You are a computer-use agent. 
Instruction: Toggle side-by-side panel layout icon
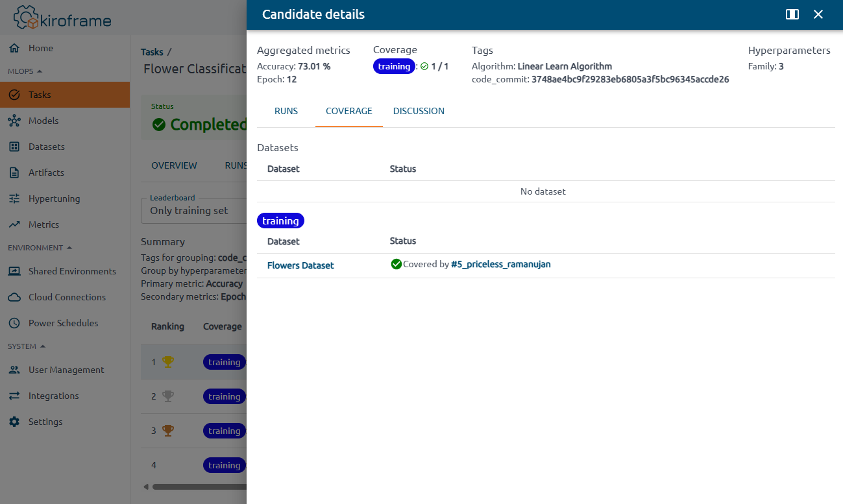[x=792, y=14]
